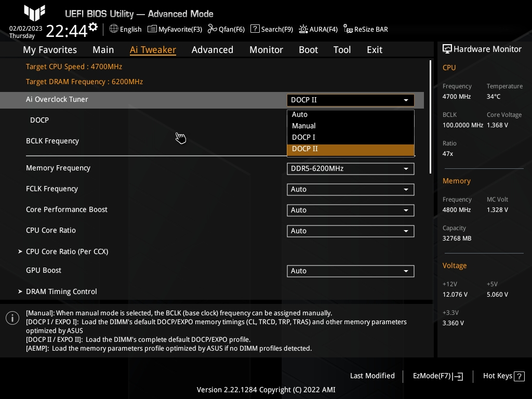Open the Hot Keys help
Screen dimensions: 532x399
[503, 376]
